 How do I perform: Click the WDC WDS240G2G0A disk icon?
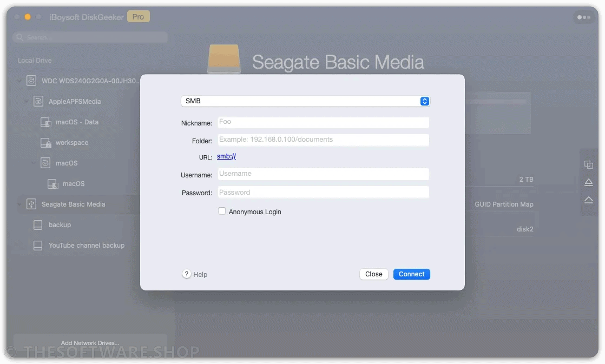point(31,81)
